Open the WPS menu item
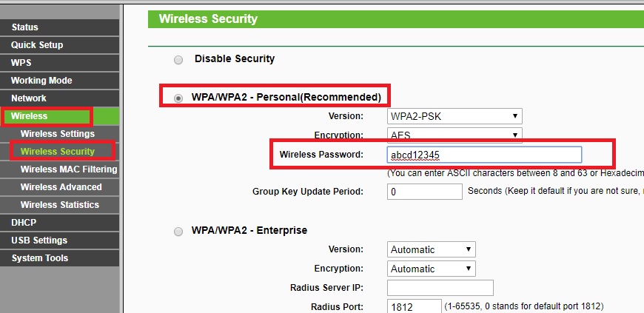Viewport: 644px width, 313px height. click(21, 63)
